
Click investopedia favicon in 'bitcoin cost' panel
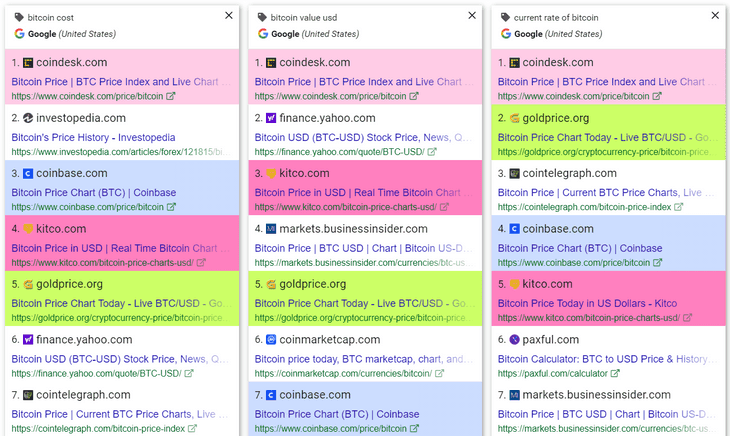[x=28, y=118]
